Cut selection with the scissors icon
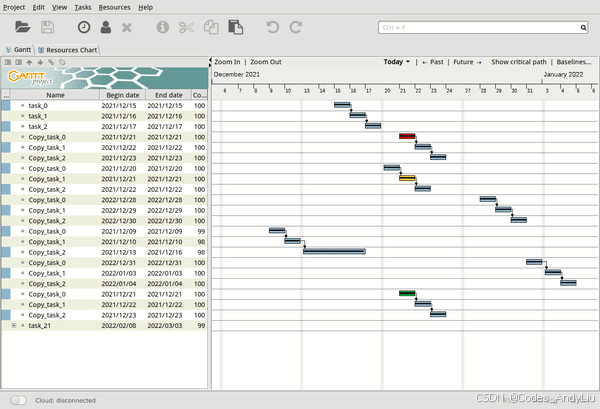 186,28
